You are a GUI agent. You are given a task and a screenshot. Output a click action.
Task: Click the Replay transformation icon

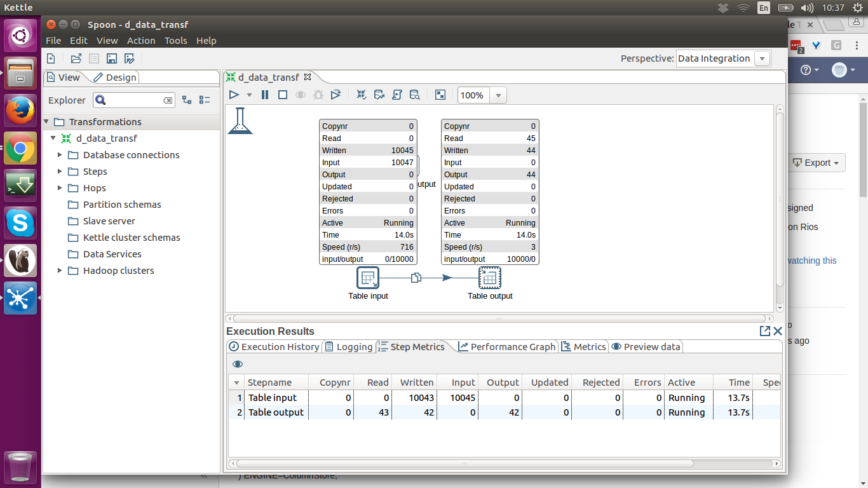(336, 95)
